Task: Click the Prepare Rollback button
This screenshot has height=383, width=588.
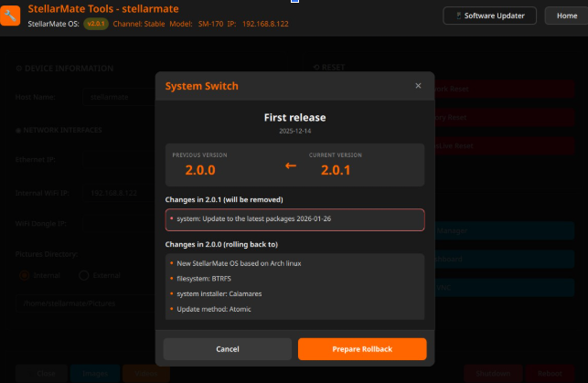Action: pyautogui.click(x=362, y=349)
